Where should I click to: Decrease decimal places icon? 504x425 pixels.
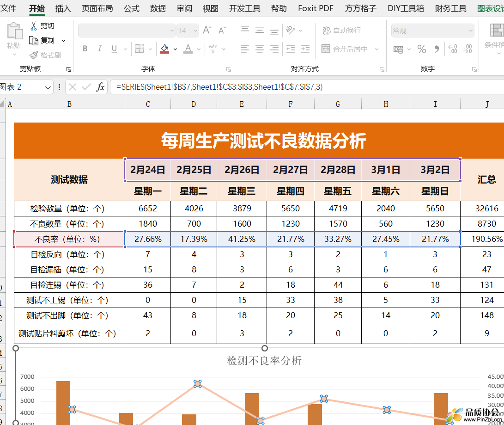click(468, 49)
